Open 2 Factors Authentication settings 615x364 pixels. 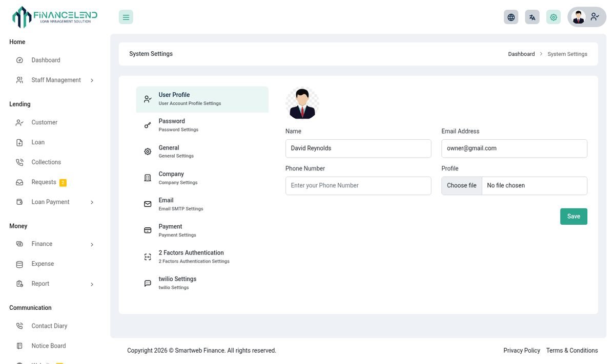click(x=202, y=256)
